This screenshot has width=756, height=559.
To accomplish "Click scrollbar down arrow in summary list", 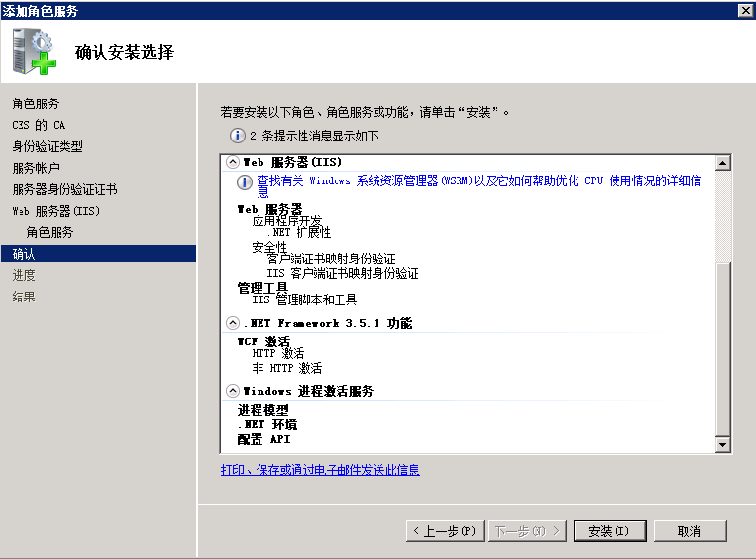I will pos(722,444).
